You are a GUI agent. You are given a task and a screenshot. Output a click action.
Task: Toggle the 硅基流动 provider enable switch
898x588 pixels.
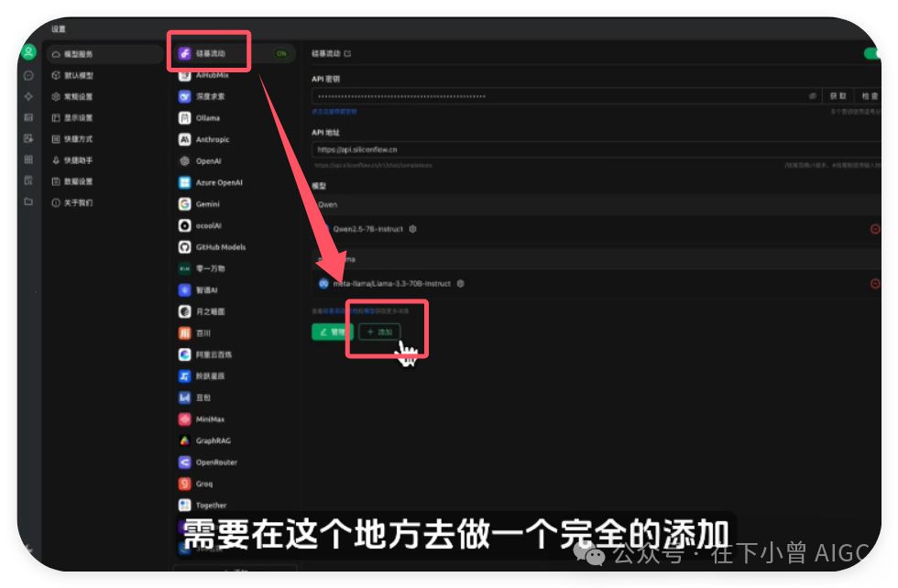(x=872, y=53)
